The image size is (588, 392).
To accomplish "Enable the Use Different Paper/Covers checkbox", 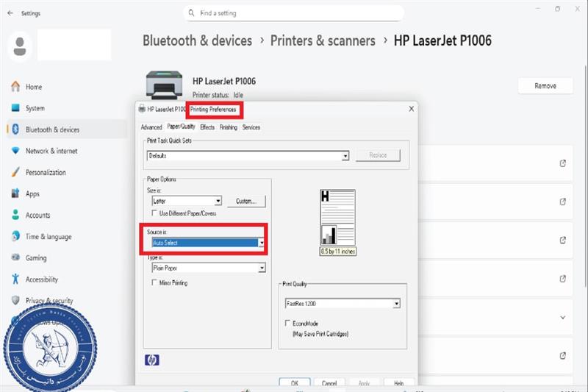I will [154, 213].
